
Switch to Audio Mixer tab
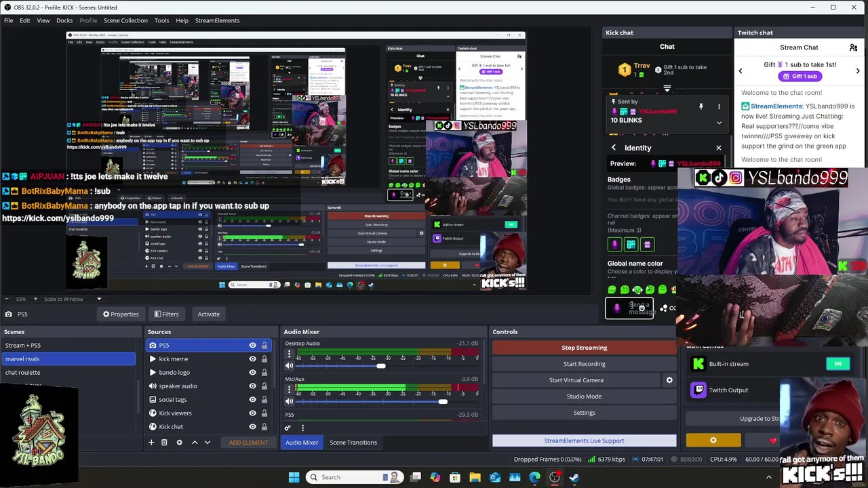pyautogui.click(x=302, y=443)
